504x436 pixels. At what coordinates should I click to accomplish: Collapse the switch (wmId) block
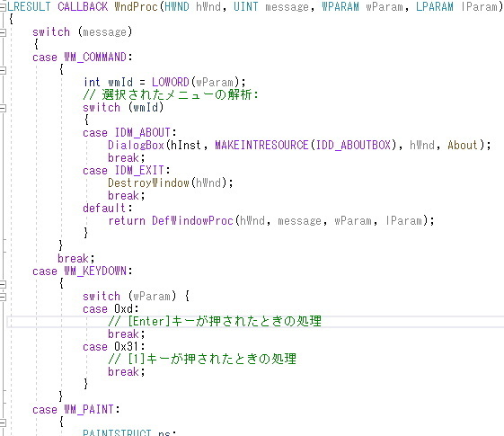pyautogui.click(x=3, y=108)
